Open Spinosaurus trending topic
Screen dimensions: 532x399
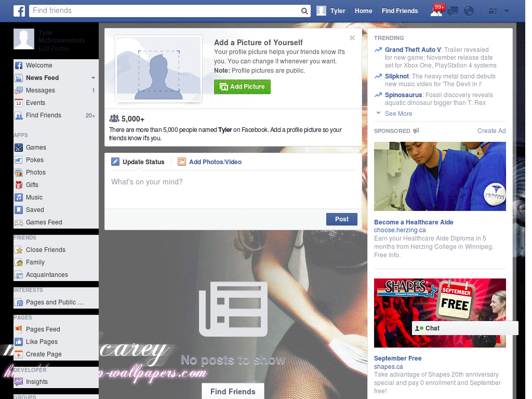403,95
